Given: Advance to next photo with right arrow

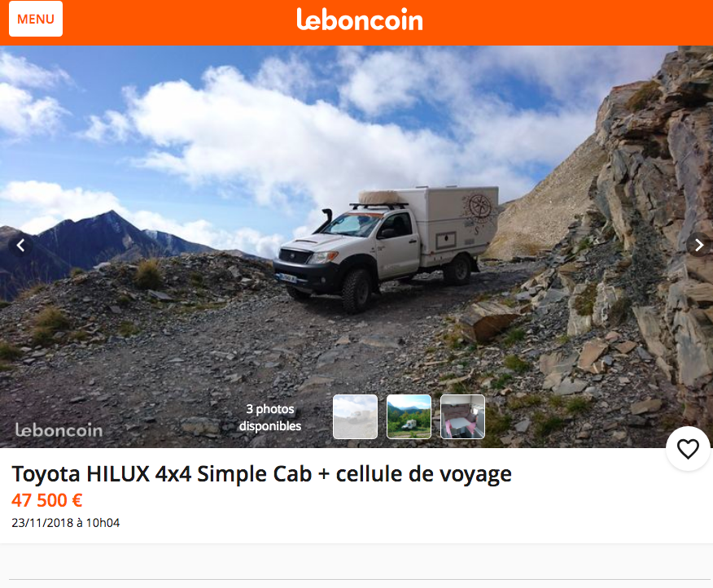Looking at the screenshot, I should tap(698, 246).
